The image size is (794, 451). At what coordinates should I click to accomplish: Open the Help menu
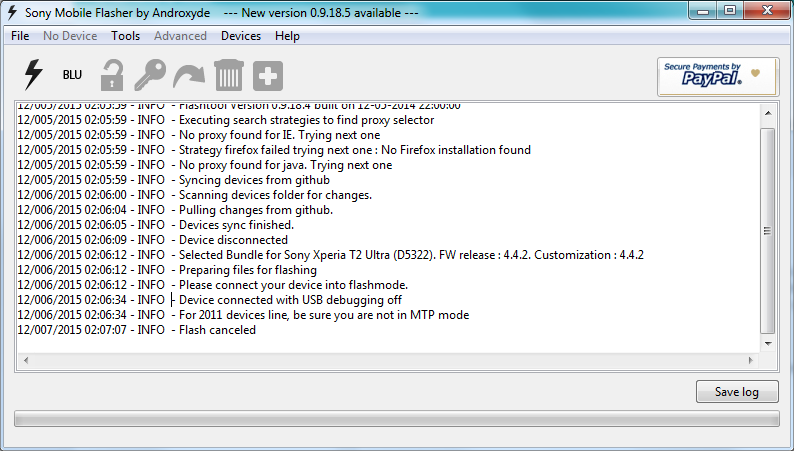287,36
